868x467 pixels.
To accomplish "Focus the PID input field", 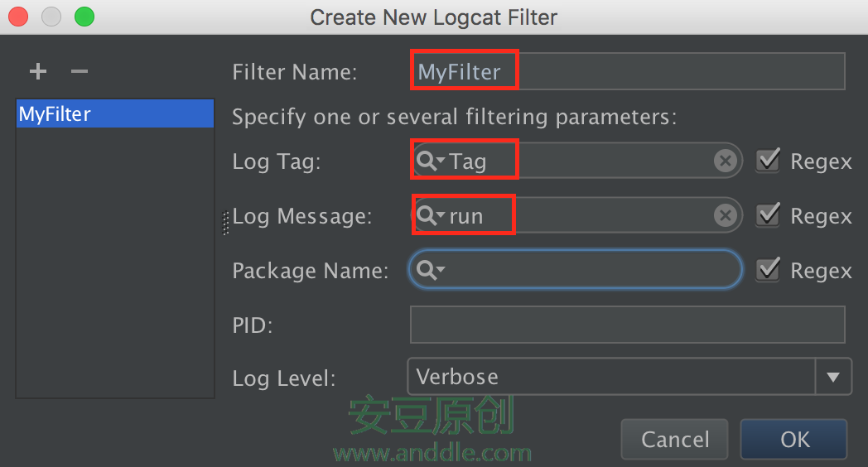I will click(x=627, y=325).
